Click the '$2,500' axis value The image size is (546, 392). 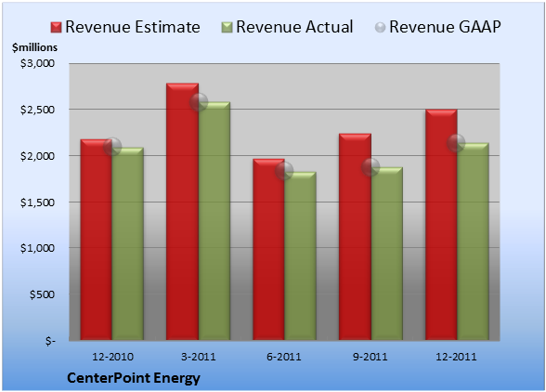(x=37, y=110)
